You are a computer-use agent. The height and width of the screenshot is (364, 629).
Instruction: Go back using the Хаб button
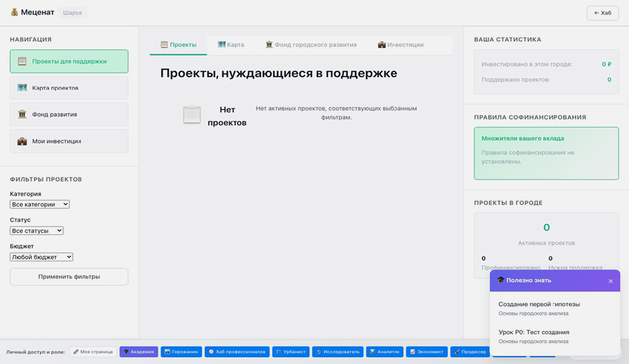[603, 13]
